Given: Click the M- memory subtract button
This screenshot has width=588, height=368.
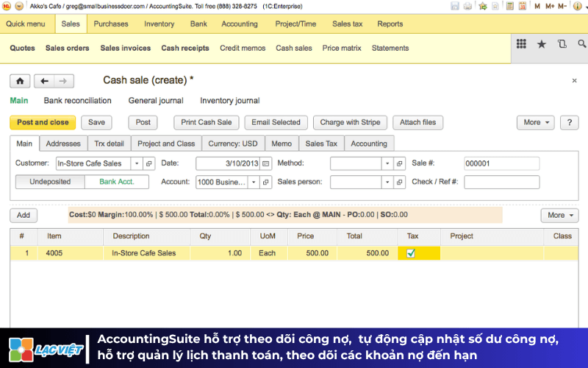Looking at the screenshot, I should 562,6.
